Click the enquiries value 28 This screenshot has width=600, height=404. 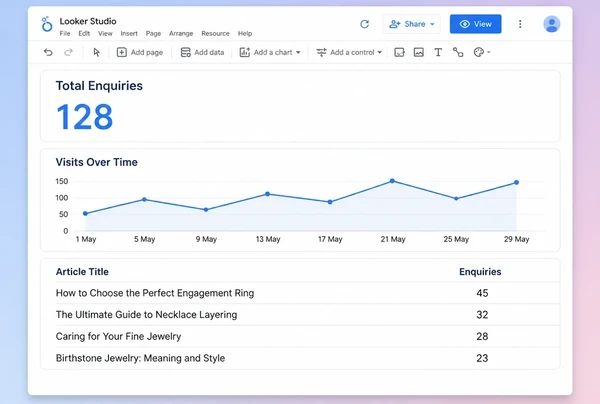pos(482,336)
